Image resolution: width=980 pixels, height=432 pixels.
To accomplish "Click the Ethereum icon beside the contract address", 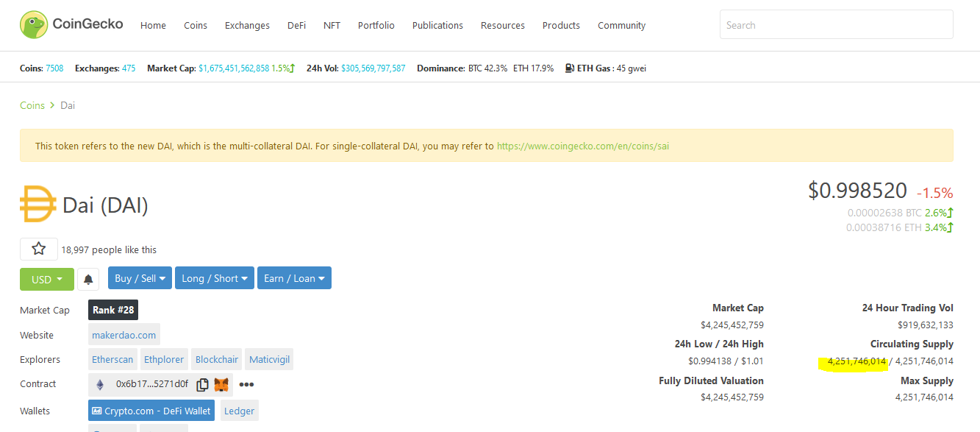I will [101, 384].
